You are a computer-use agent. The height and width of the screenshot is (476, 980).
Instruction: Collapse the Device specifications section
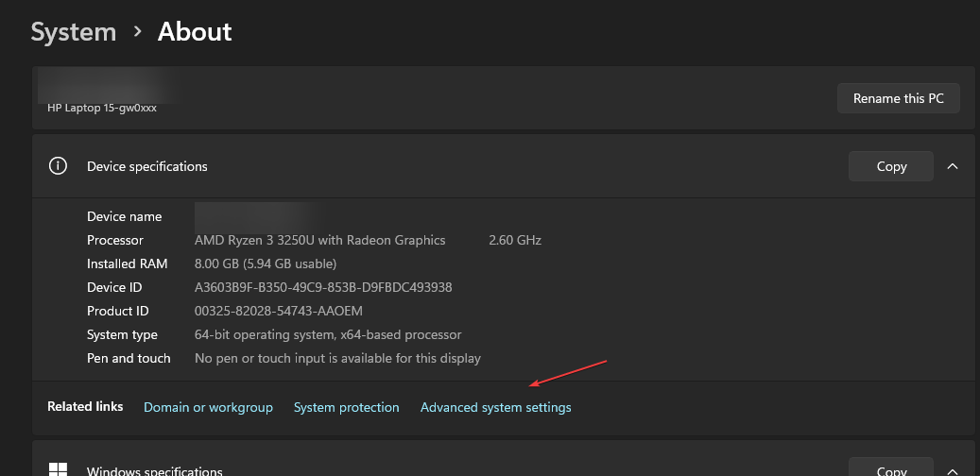[x=952, y=166]
